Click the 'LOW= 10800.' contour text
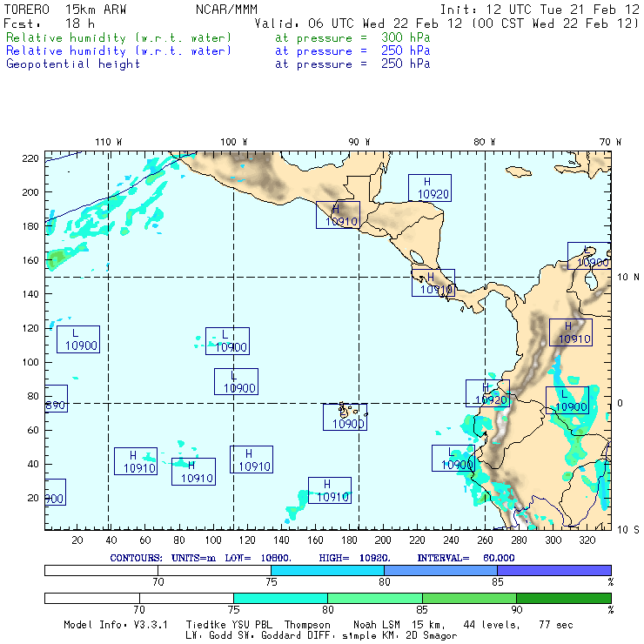The height and width of the screenshot is (644, 644). [x=258, y=558]
